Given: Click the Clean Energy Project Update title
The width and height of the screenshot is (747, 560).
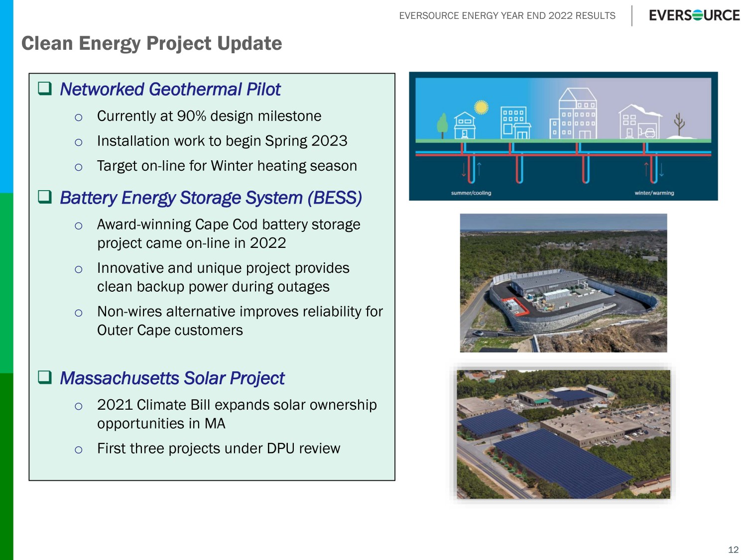Looking at the screenshot, I should 151,43.
